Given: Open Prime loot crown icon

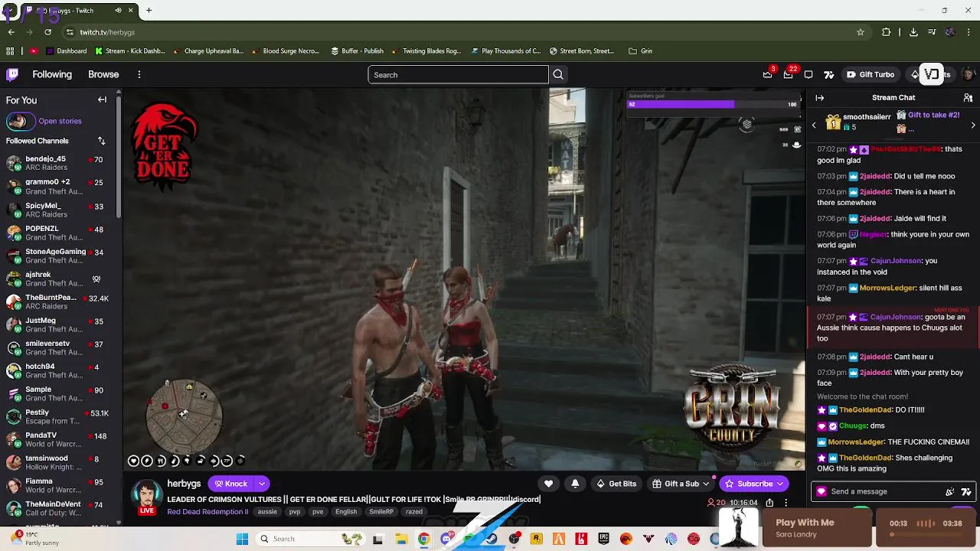Looking at the screenshot, I should click(x=768, y=74).
